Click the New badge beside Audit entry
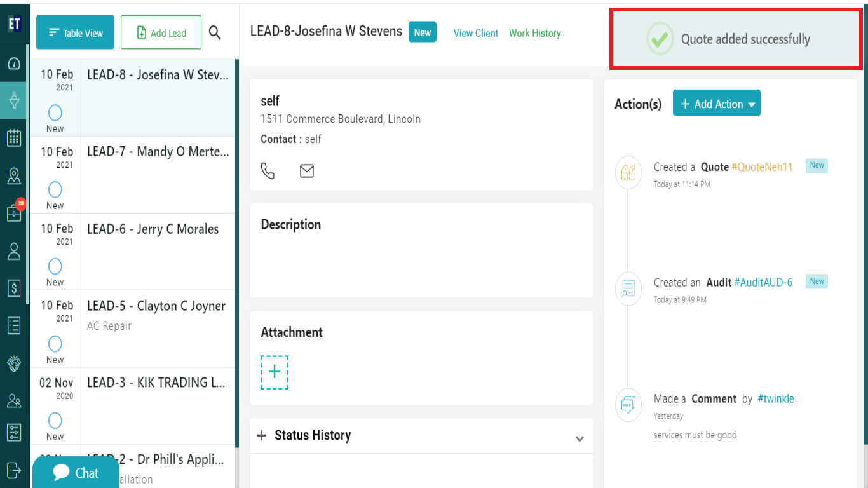This screenshot has height=488, width=868. pyautogui.click(x=817, y=281)
